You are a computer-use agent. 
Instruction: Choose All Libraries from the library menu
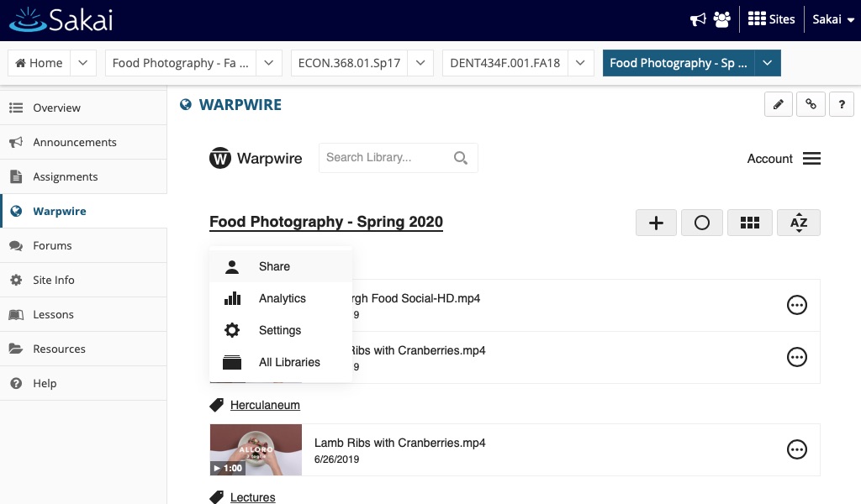(281, 362)
